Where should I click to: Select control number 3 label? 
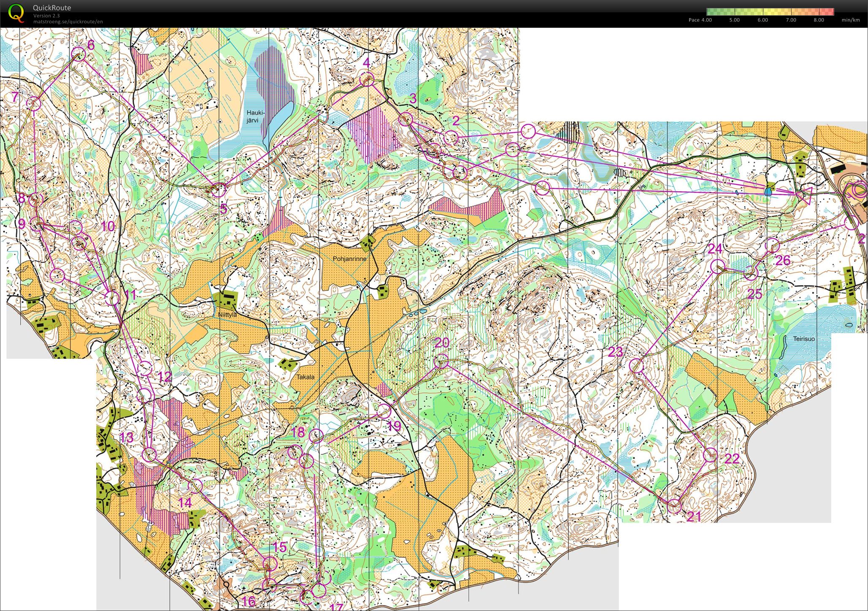coord(413,99)
